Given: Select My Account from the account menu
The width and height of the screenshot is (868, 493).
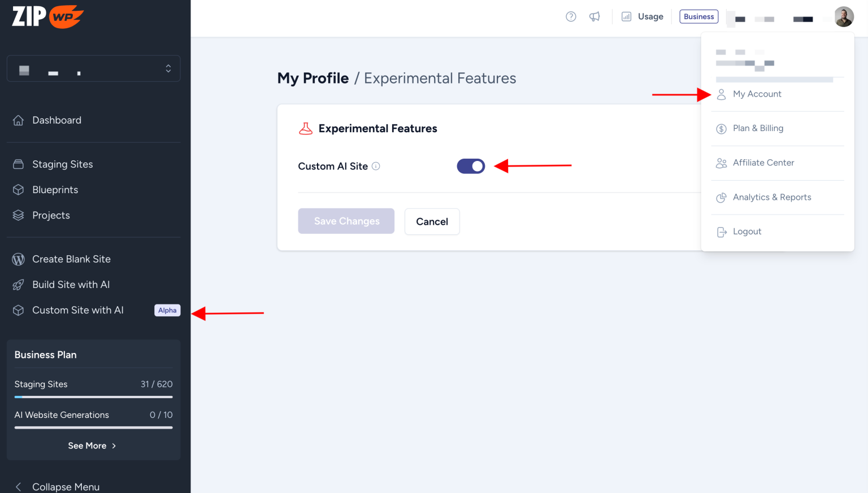Looking at the screenshot, I should [757, 94].
